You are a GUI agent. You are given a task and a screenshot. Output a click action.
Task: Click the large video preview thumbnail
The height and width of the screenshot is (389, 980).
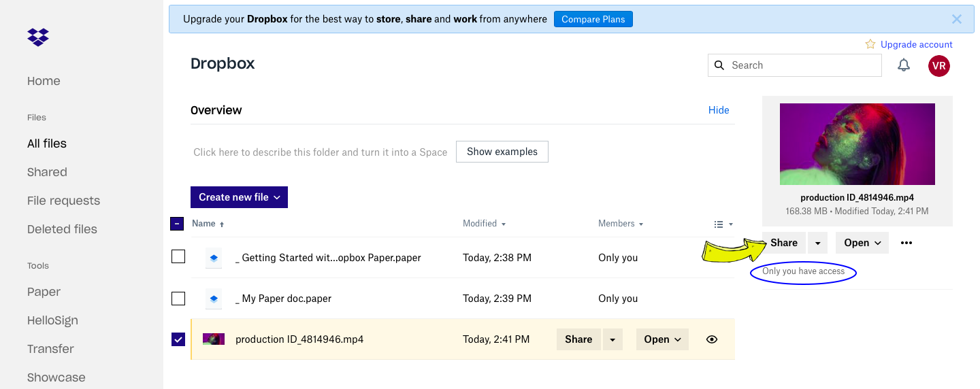(x=857, y=144)
